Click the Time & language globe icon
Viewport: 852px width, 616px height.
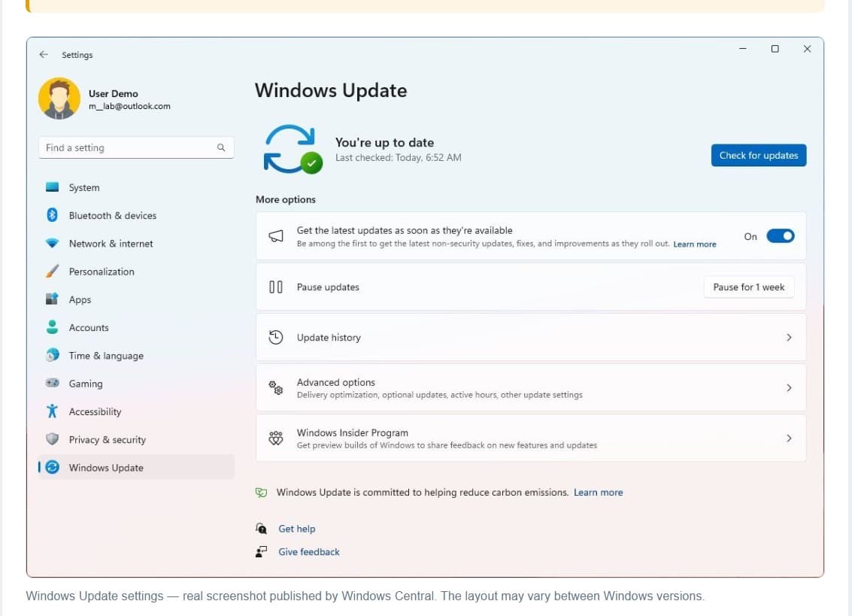pyautogui.click(x=52, y=355)
